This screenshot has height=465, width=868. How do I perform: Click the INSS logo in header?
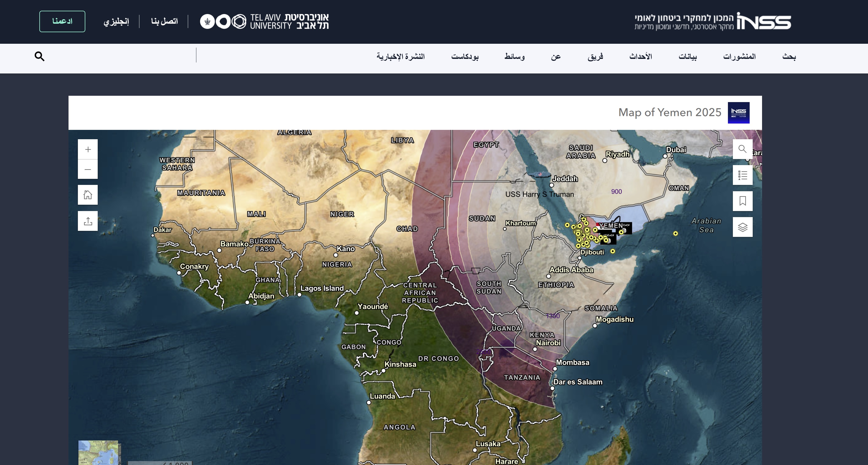713,21
